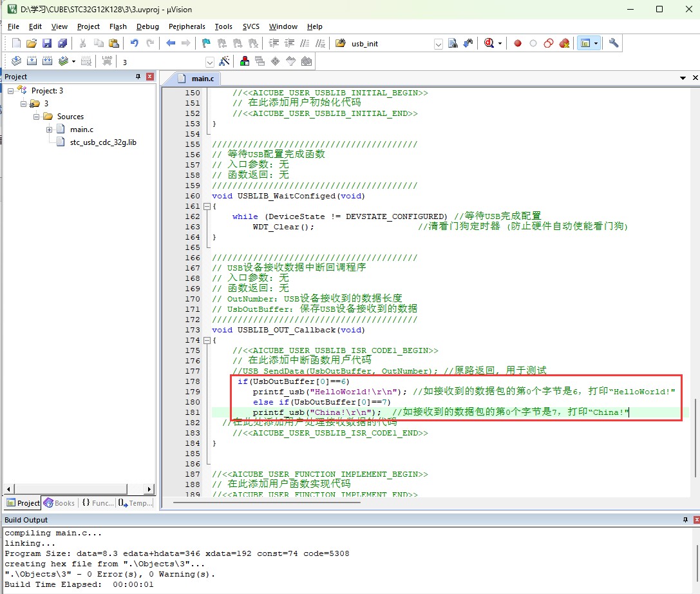This screenshot has height=594, width=700.
Task: Pin the Build Output panel
Action: [685, 519]
